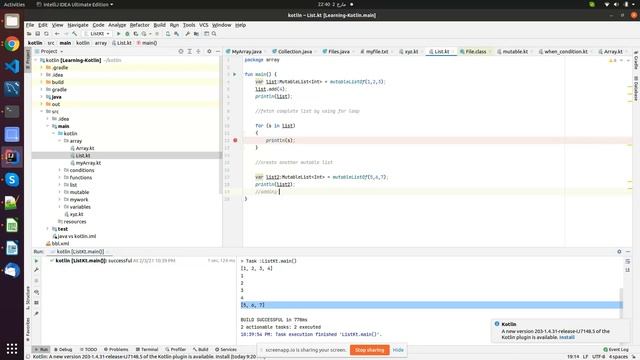The image size is (640, 360).
Task: Expand the out folder
Action: pos(41,104)
